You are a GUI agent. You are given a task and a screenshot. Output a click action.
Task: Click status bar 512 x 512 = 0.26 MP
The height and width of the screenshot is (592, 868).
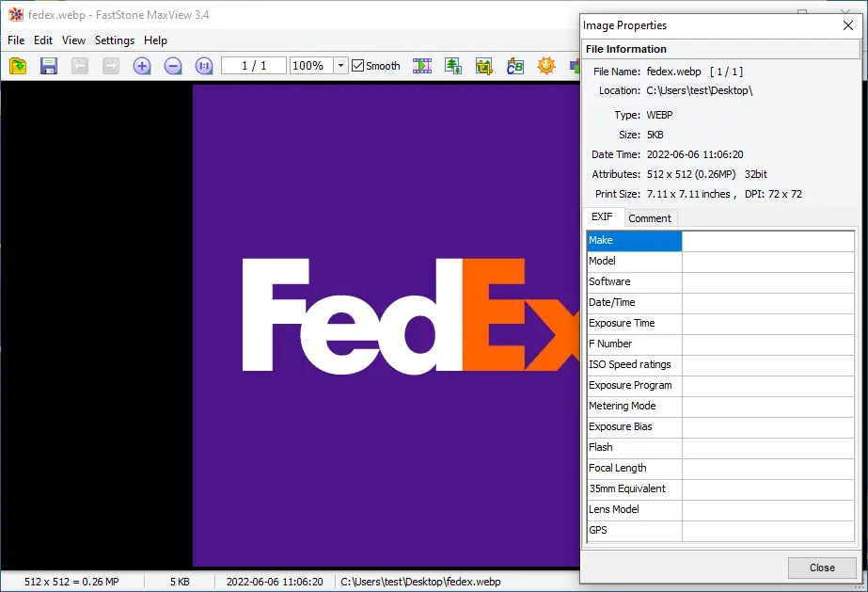[71, 582]
